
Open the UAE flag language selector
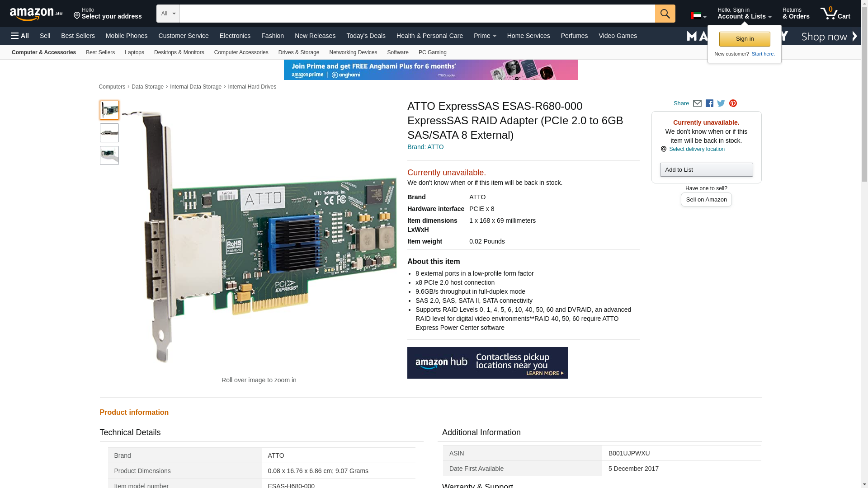pos(698,16)
